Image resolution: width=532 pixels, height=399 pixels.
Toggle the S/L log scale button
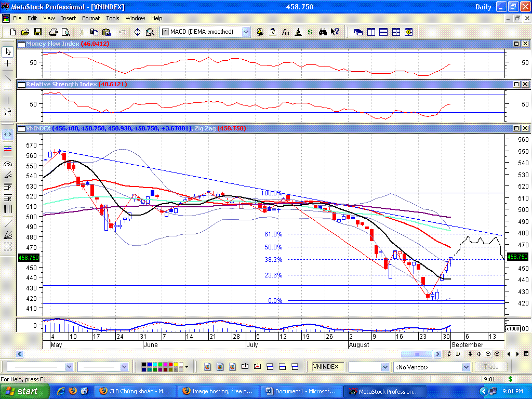[8, 111]
